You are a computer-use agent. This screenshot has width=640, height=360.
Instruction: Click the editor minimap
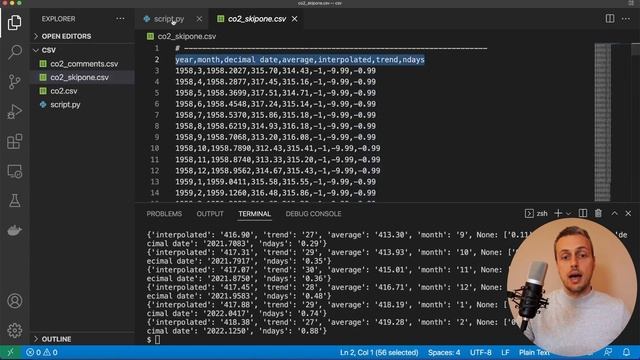602,122
